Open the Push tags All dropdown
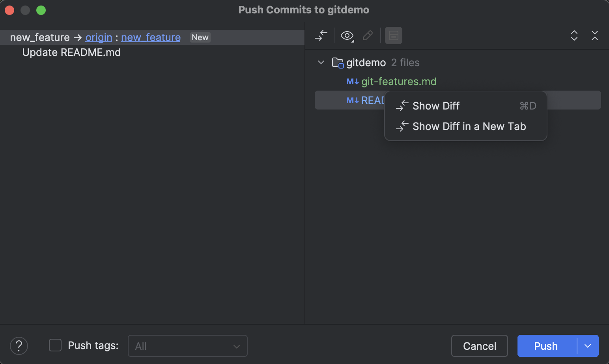Viewport: 609px width, 364px height. coord(187,345)
